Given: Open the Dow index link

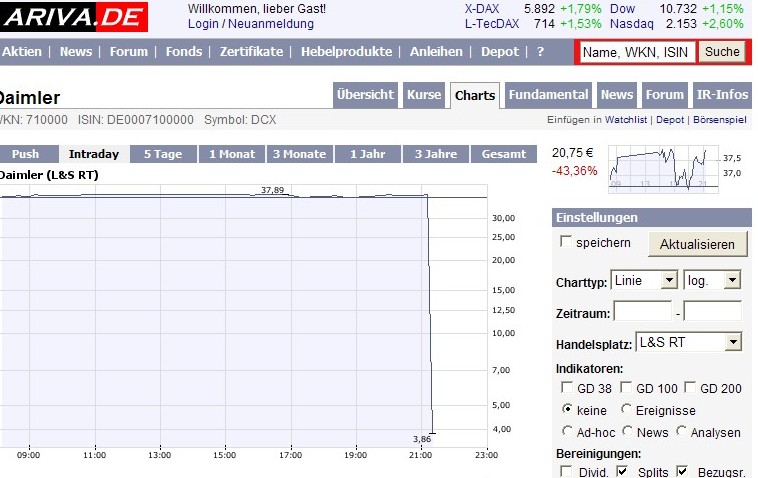Looking at the screenshot, I should point(622,9).
